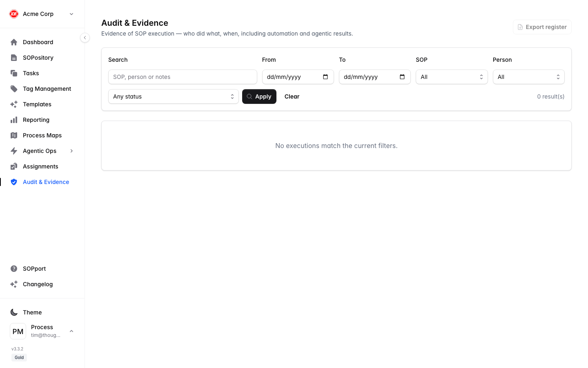Image resolution: width=588 pixels, height=368 pixels.
Task: Click the Theme label
Action: pyautogui.click(x=32, y=312)
